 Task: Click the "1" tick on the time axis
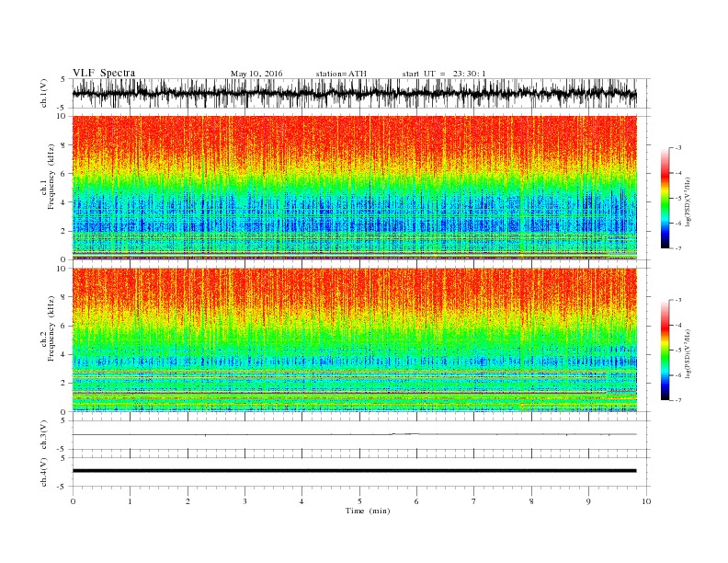point(130,501)
